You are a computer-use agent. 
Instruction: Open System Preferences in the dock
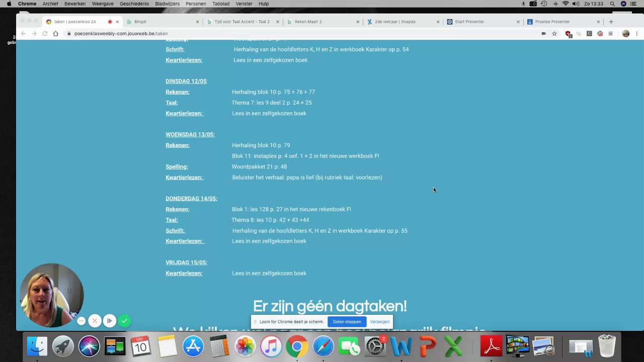tap(375, 346)
